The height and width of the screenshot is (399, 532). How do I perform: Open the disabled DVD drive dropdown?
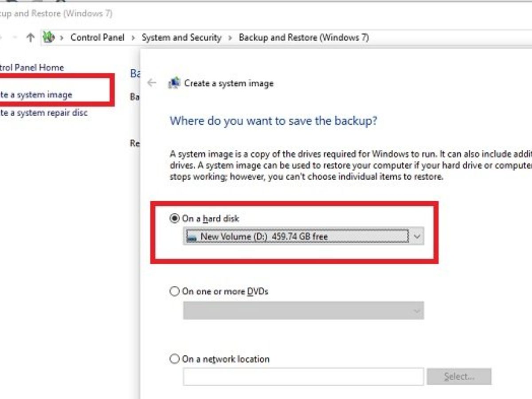tap(304, 310)
